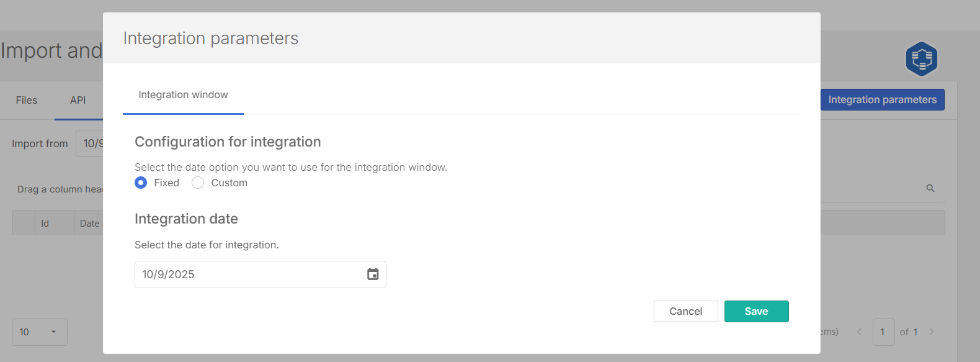Select the Fixed radio option
Viewport: 980px width, 362px height.
tap(141, 183)
